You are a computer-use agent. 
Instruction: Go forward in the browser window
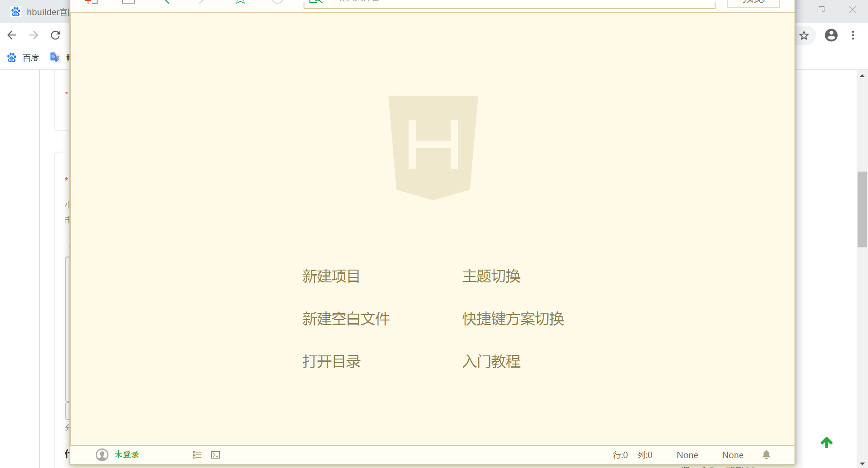34,35
